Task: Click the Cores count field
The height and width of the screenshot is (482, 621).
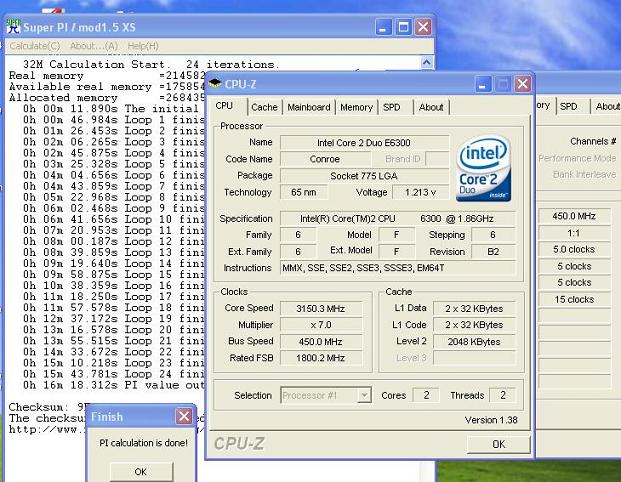Action: tap(426, 395)
